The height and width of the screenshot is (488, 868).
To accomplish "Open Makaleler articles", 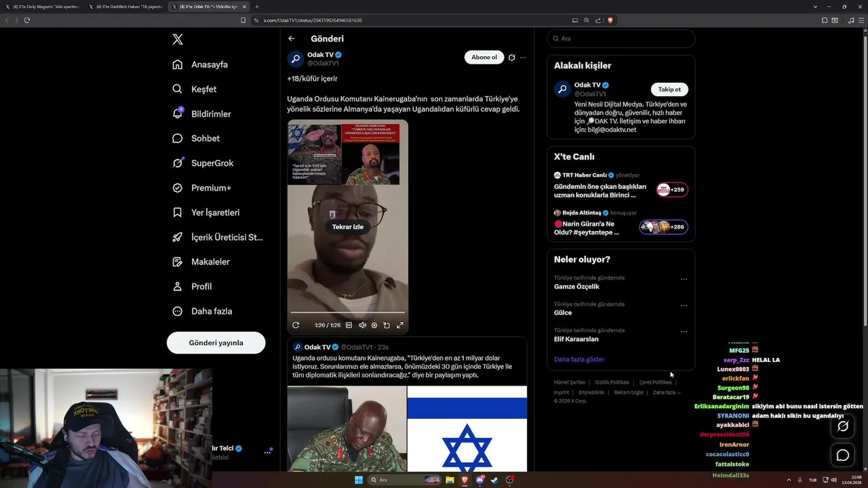I will (x=201, y=262).
